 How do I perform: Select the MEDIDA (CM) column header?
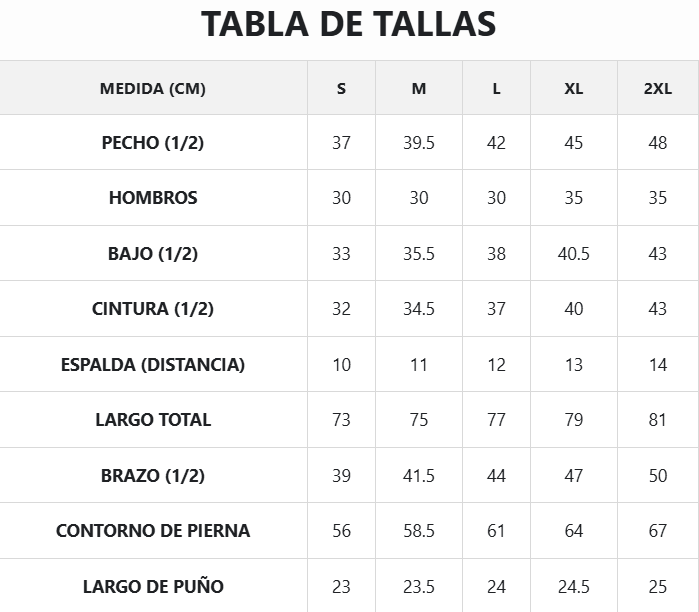click(x=153, y=88)
